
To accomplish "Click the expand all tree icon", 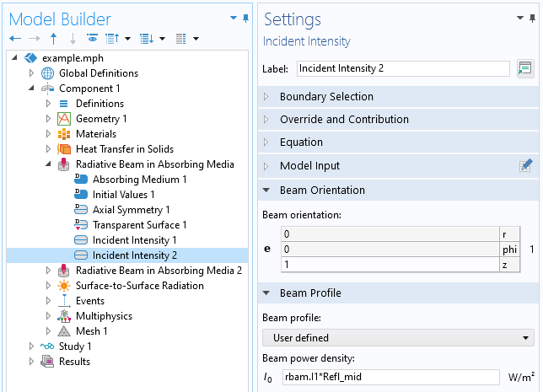I will pos(146,38).
